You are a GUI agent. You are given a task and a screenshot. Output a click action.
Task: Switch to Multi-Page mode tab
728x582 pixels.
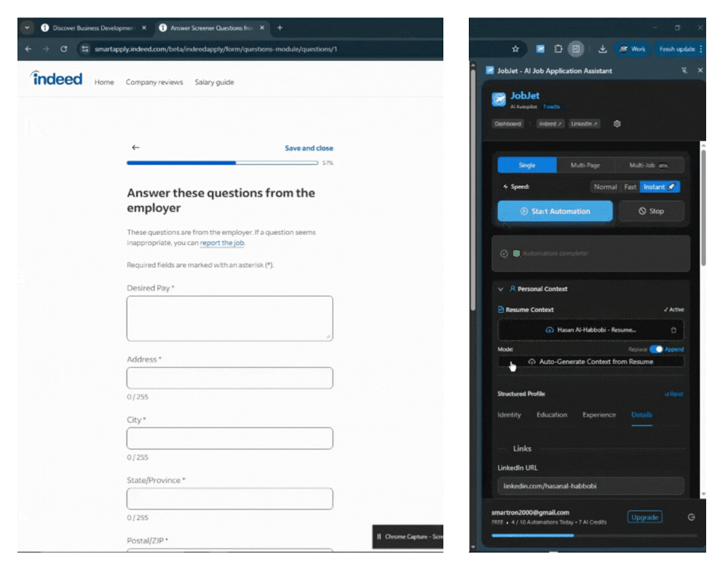tap(584, 165)
